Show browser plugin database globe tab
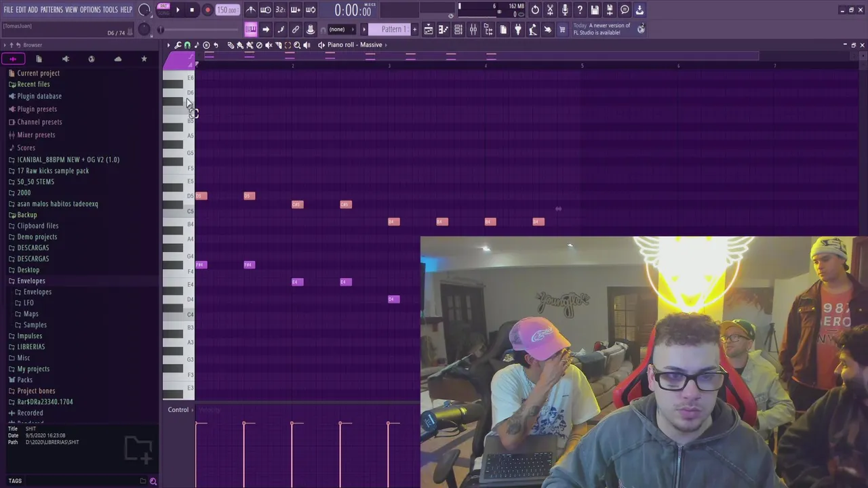 pyautogui.click(x=92, y=59)
